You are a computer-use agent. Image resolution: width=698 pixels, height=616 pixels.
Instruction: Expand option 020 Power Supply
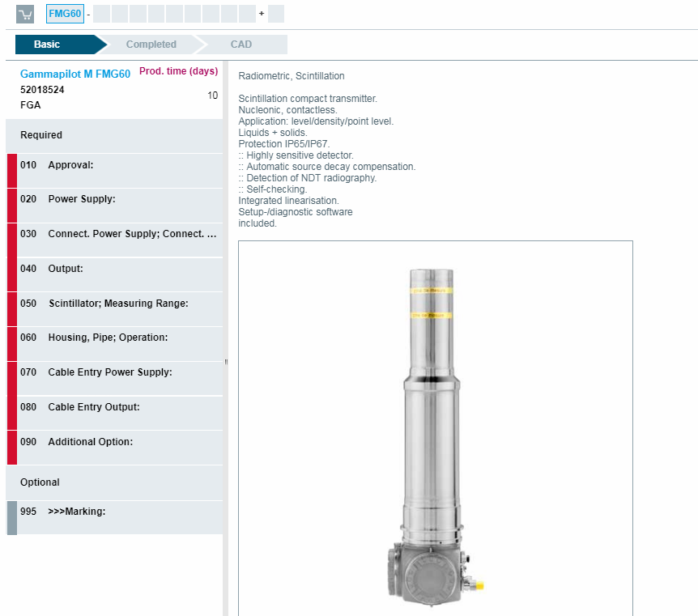tap(115, 205)
